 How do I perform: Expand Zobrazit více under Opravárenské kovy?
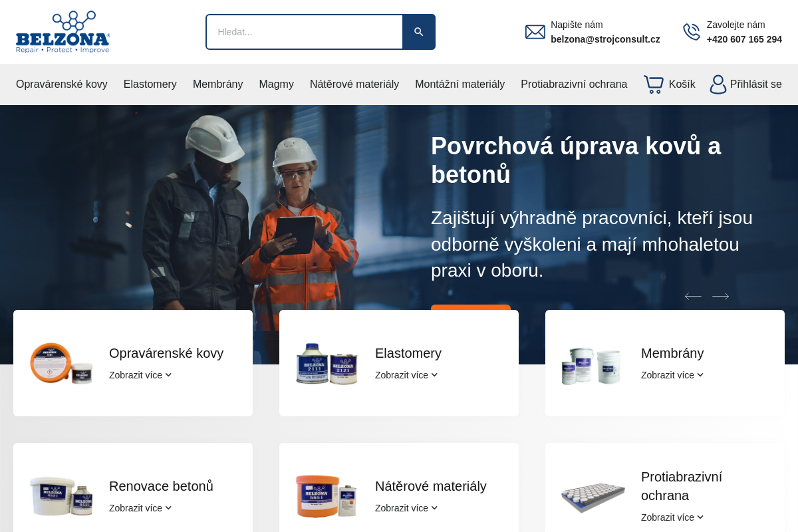coord(140,375)
